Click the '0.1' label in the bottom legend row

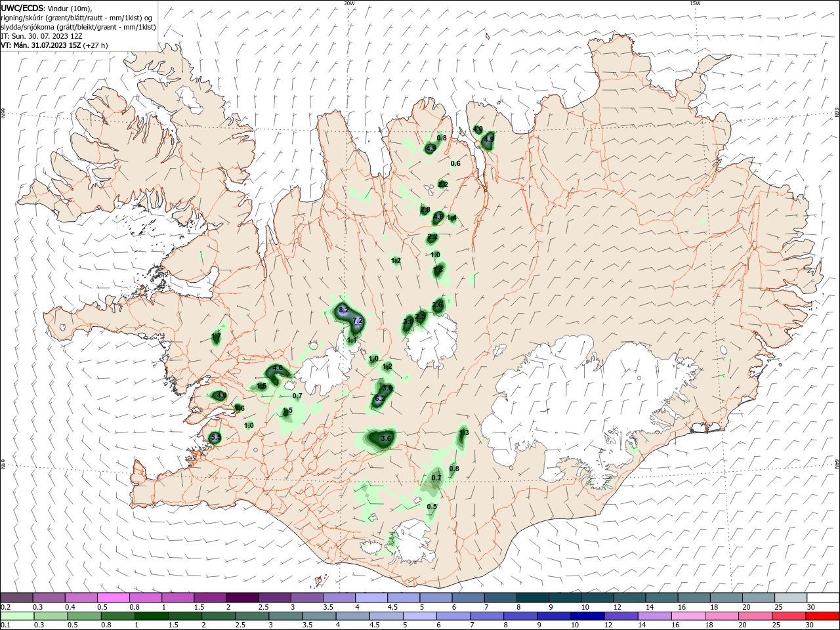pos(6,626)
